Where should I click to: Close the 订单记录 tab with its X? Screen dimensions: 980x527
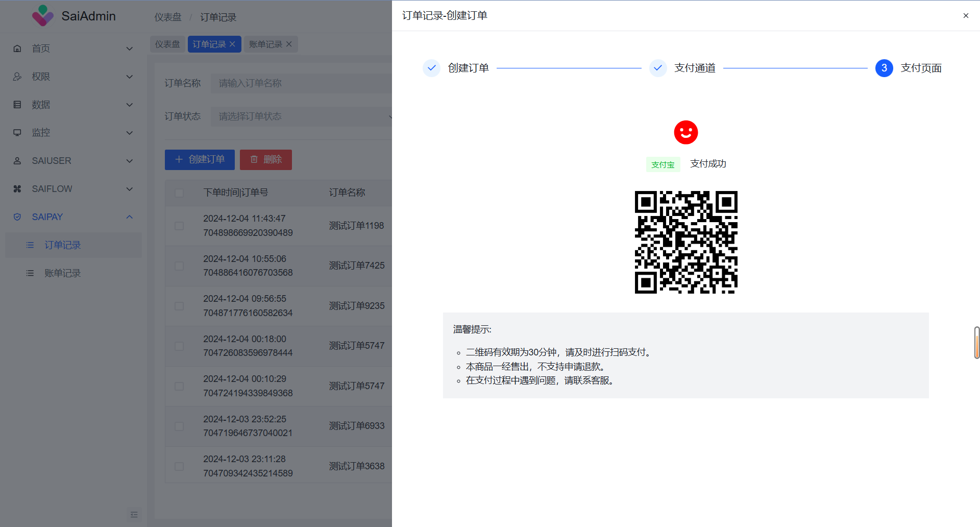[x=232, y=44]
